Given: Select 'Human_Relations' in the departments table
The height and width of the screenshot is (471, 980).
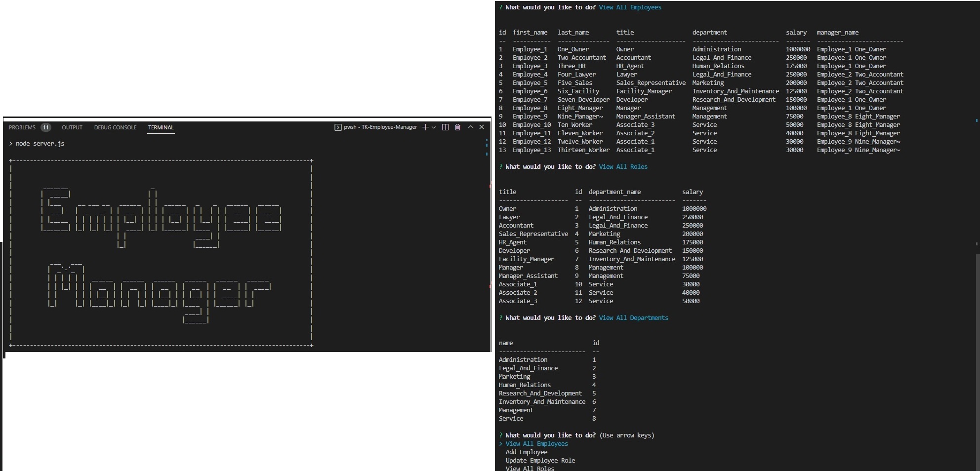Looking at the screenshot, I should click(525, 385).
